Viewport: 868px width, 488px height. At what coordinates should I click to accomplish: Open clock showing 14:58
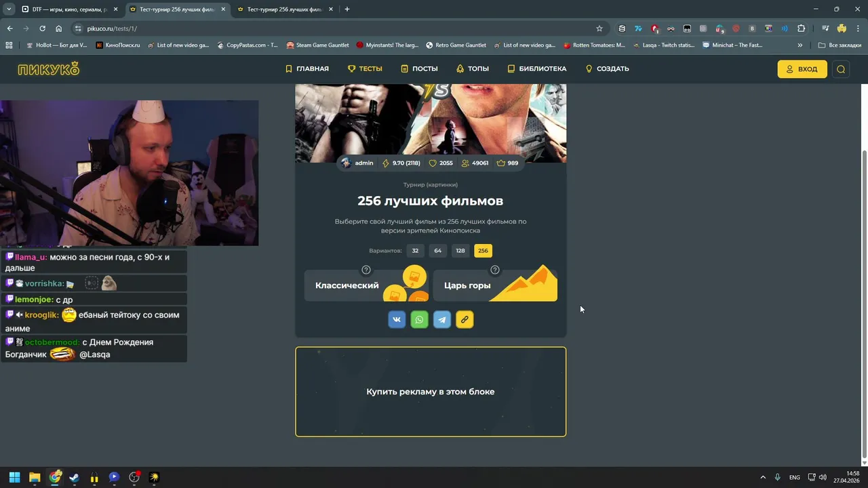tap(847, 477)
